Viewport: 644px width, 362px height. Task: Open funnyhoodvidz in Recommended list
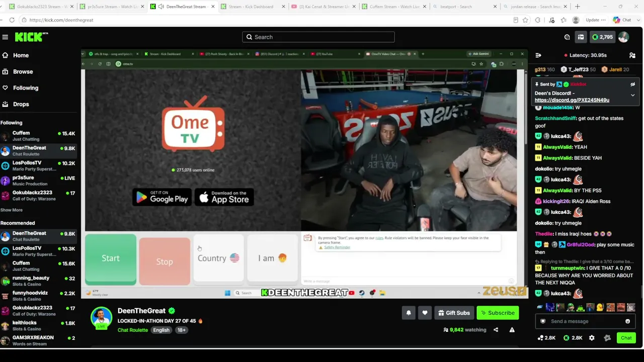(39, 296)
